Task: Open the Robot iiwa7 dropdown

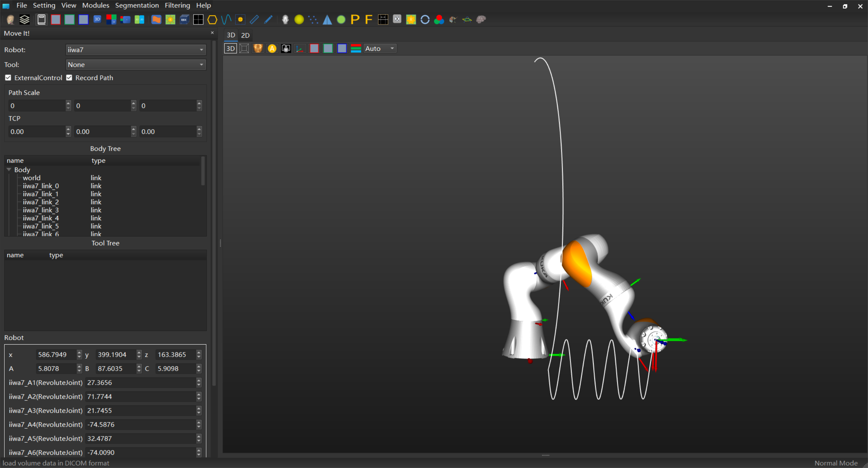Action: point(135,50)
